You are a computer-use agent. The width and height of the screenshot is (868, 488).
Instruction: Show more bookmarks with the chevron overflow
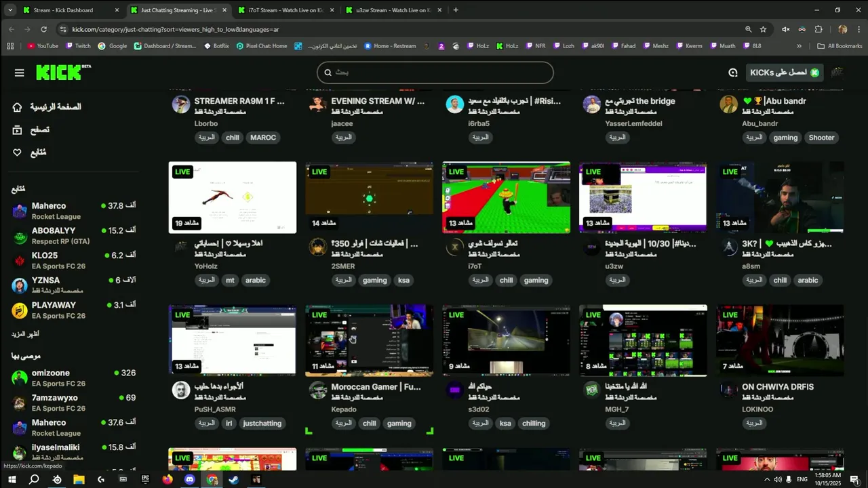tap(799, 46)
